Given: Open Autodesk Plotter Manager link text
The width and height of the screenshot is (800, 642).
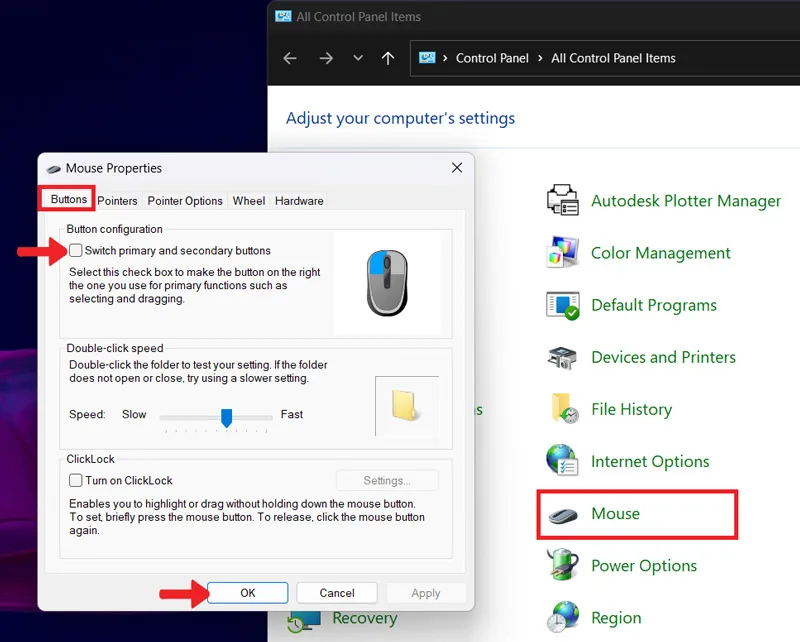Looking at the screenshot, I should 686,201.
